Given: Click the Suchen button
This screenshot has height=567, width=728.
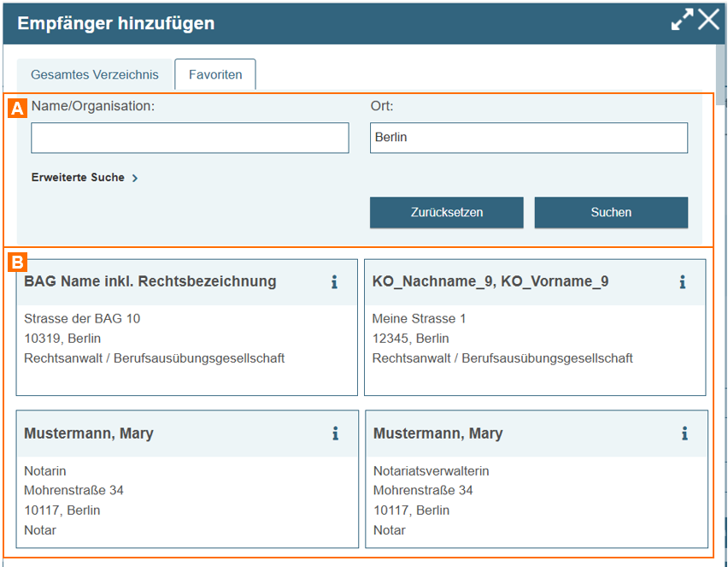Looking at the screenshot, I should [611, 213].
